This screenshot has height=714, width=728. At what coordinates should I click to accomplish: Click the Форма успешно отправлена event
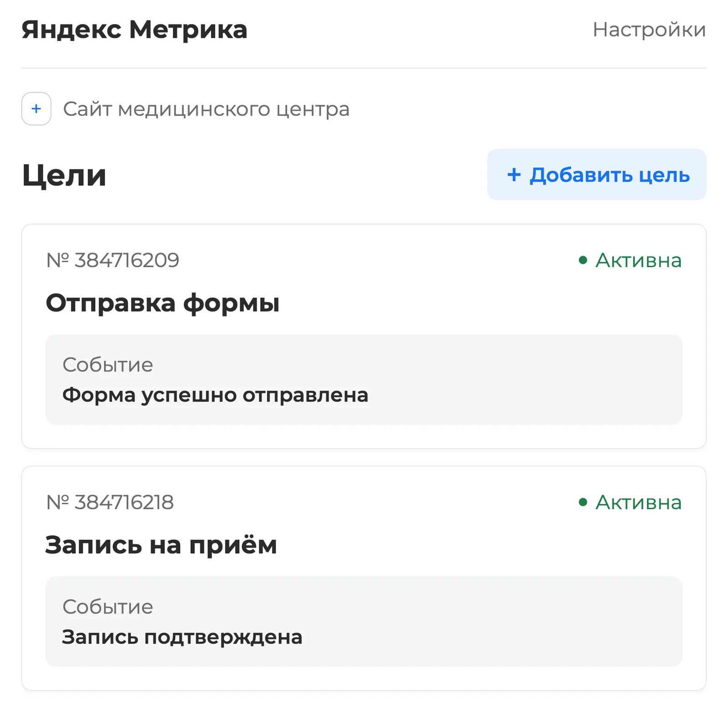coord(215,395)
